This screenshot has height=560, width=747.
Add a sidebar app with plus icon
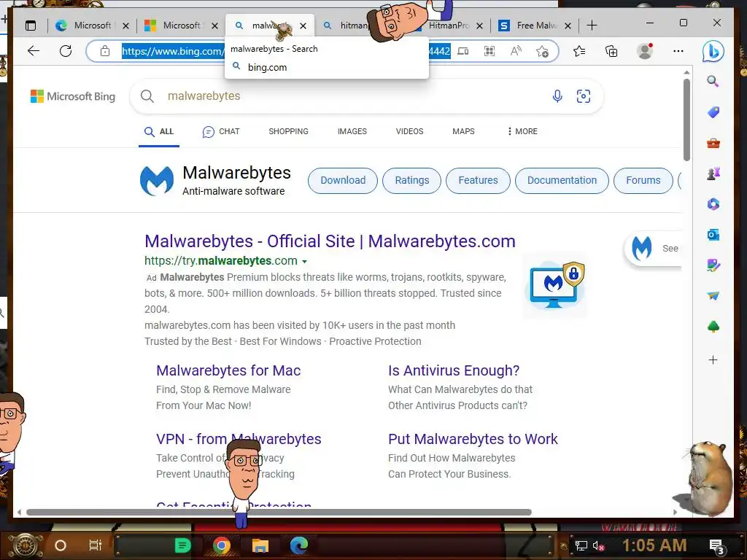tap(713, 360)
